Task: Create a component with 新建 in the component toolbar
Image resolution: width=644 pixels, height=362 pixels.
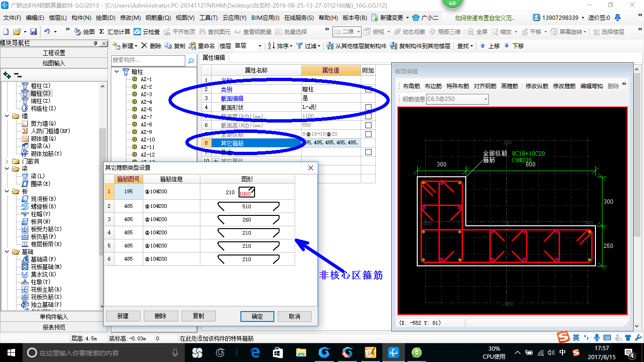Action: (124, 46)
